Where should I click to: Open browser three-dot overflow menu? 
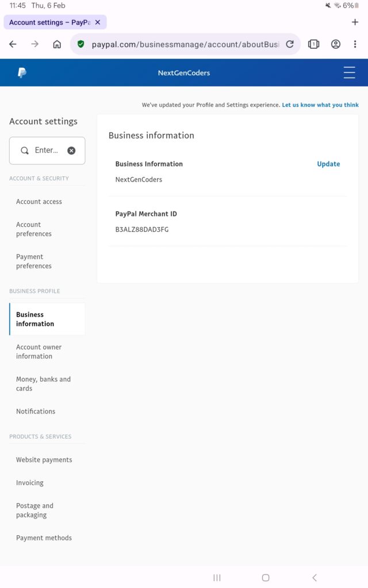pyautogui.click(x=355, y=44)
